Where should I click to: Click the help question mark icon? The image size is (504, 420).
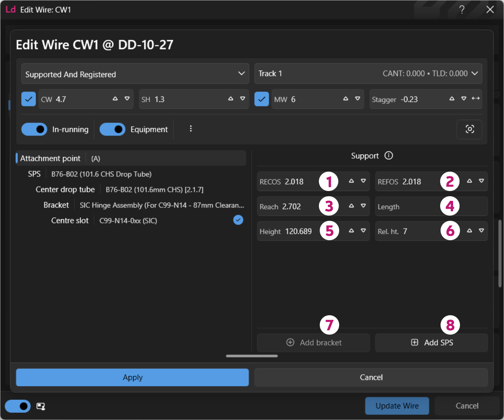coord(462,9)
